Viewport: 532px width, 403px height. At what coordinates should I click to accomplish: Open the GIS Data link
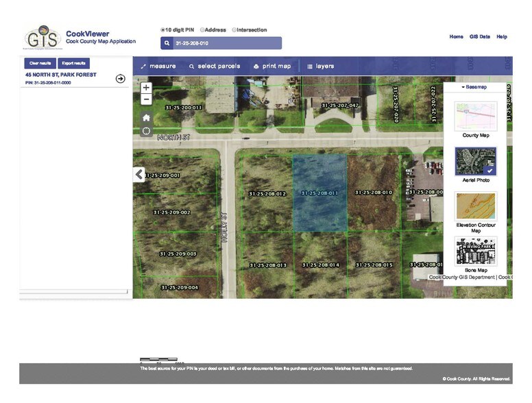pyautogui.click(x=479, y=37)
